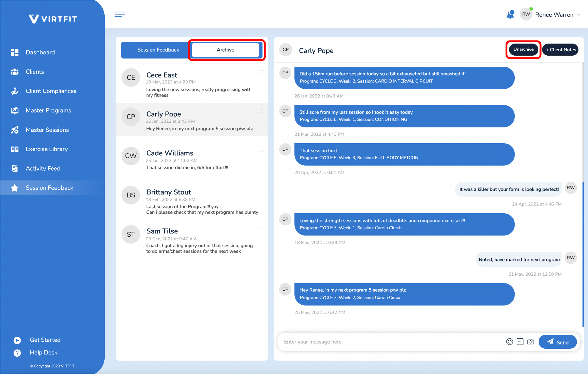
Task: Select the radio circle for Cece East
Action: 261,72
